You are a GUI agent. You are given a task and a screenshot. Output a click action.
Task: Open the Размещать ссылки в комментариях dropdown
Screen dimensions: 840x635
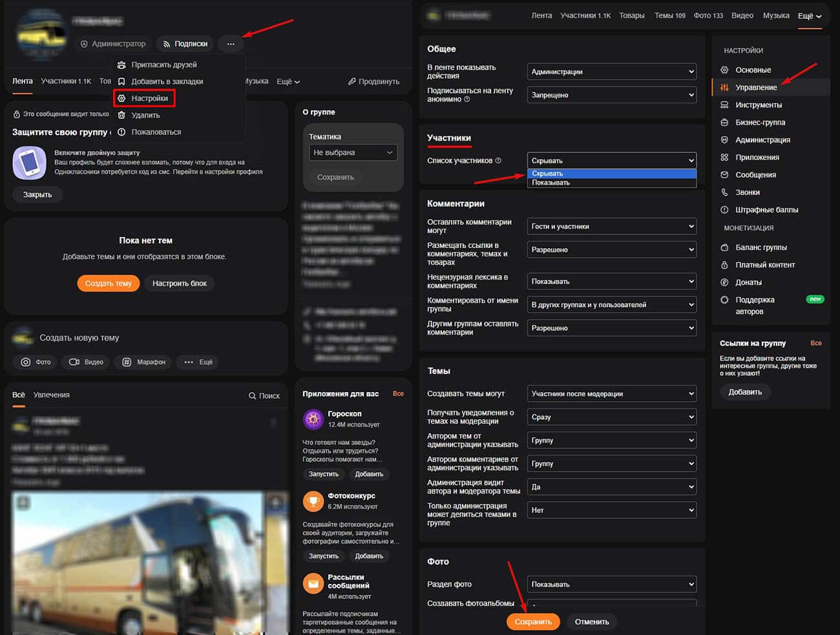pyautogui.click(x=612, y=249)
